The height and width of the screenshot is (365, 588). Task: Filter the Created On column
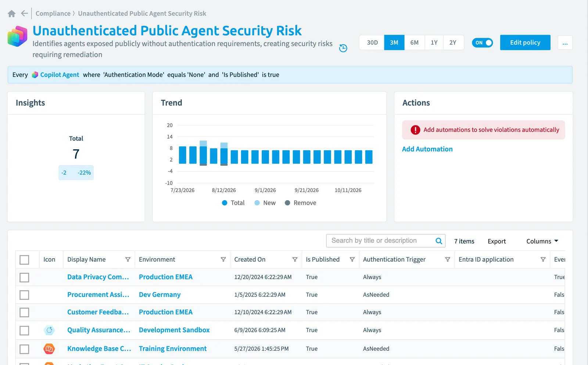tap(295, 259)
